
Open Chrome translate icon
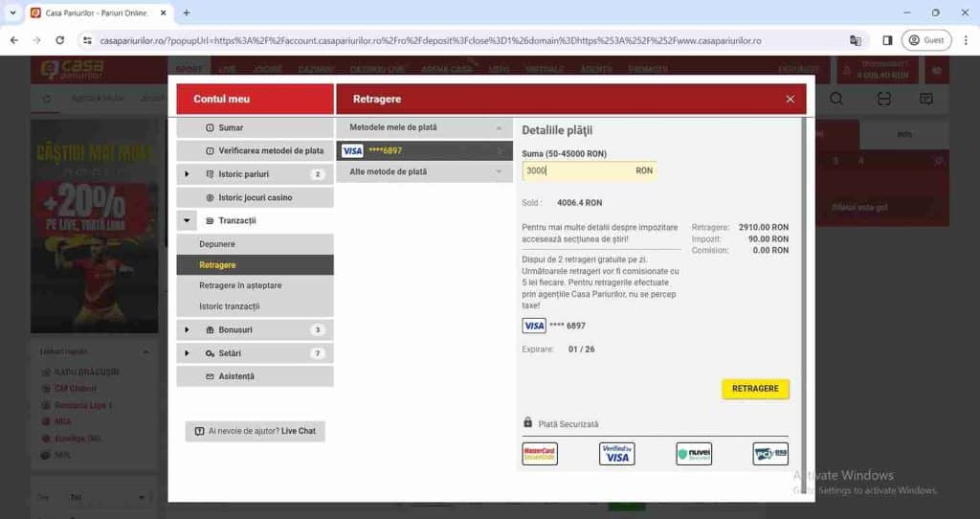[x=855, y=40]
